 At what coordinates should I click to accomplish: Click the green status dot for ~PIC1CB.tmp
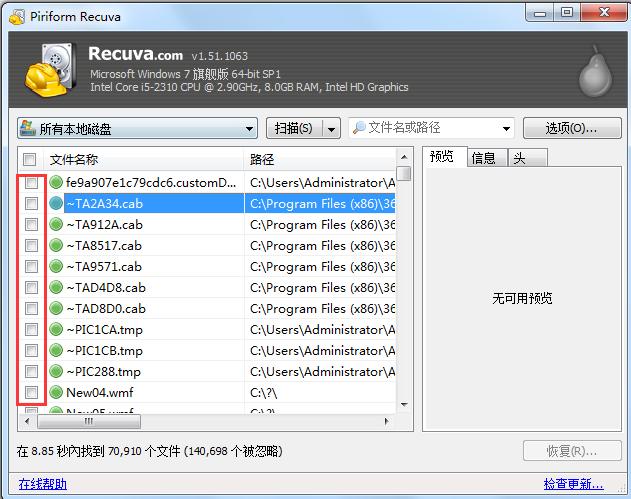[x=56, y=350]
